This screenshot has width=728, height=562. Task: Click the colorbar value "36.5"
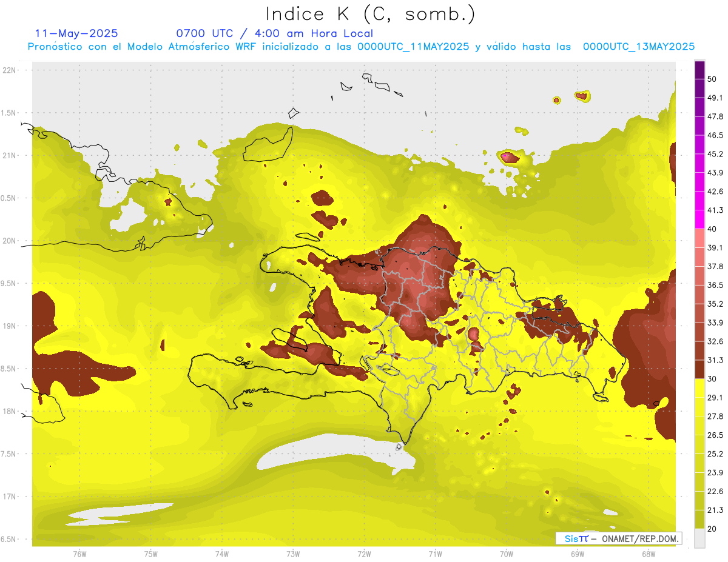[x=715, y=285]
